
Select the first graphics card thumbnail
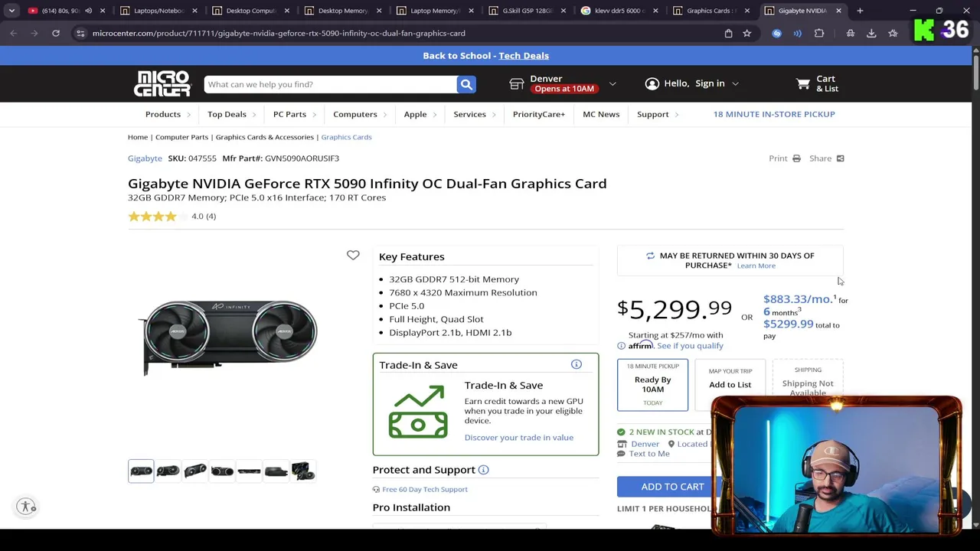[x=141, y=471]
